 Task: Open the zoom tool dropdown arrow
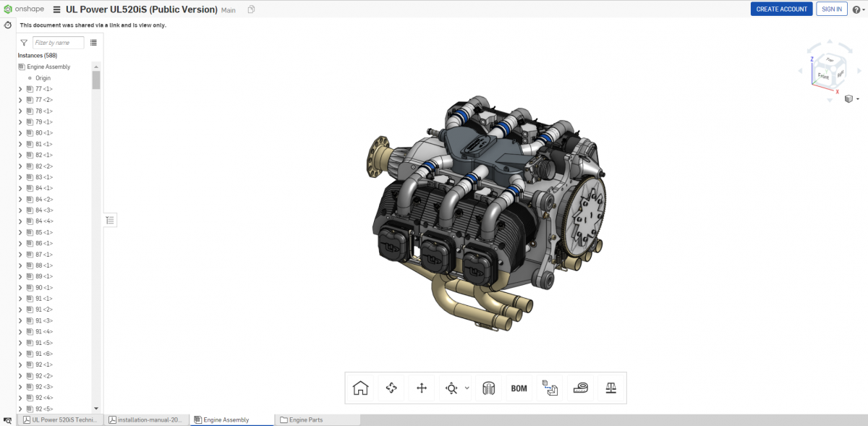(x=467, y=388)
